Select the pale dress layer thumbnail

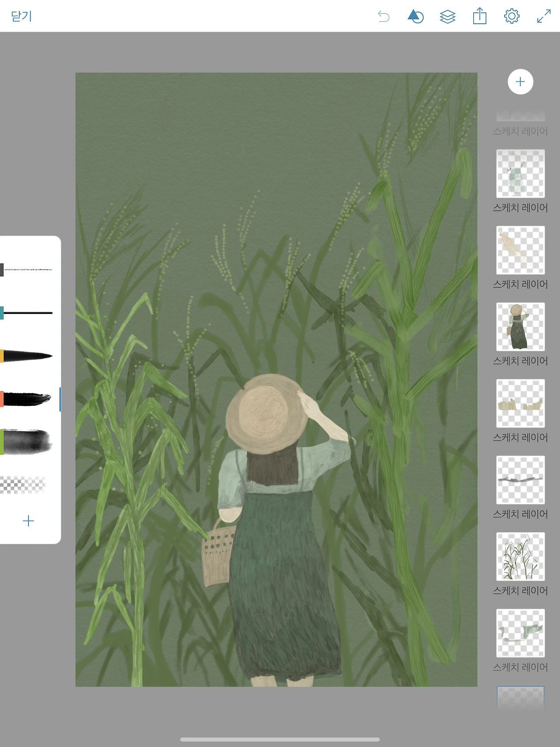click(520, 173)
